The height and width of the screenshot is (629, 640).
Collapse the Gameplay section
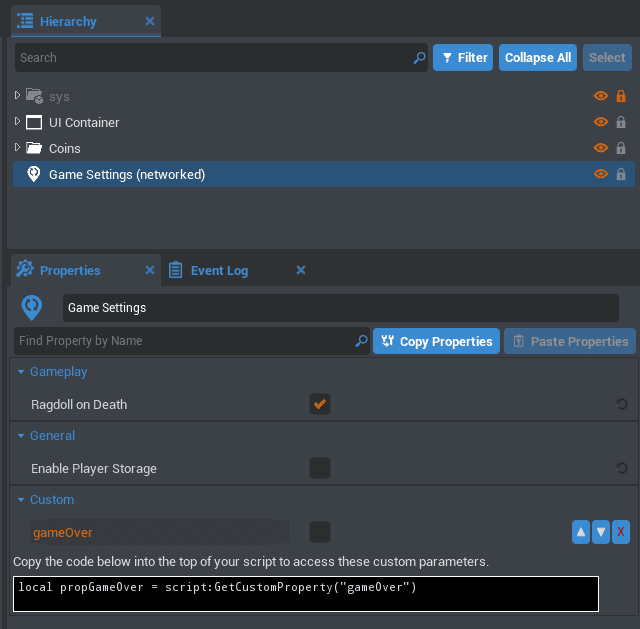tap(22, 372)
